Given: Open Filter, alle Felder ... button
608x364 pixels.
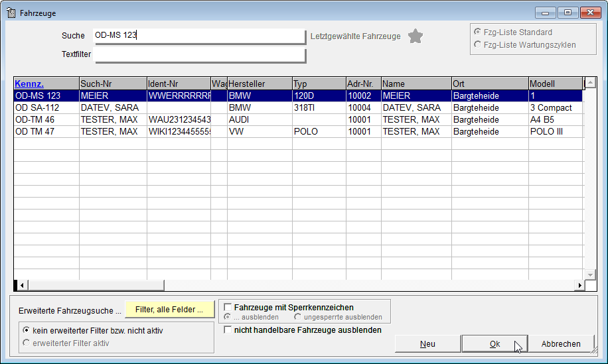Looking at the screenshot, I should click(x=169, y=310).
